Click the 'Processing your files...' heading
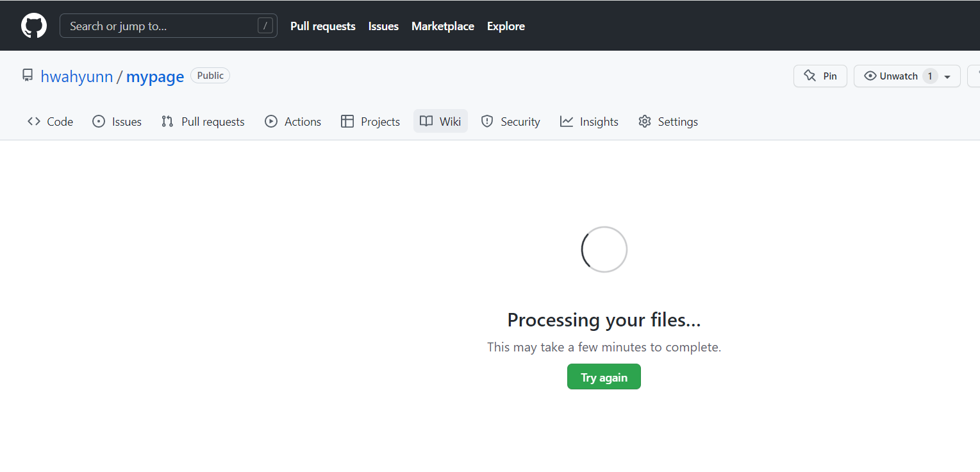This screenshot has width=980, height=472. (x=604, y=319)
